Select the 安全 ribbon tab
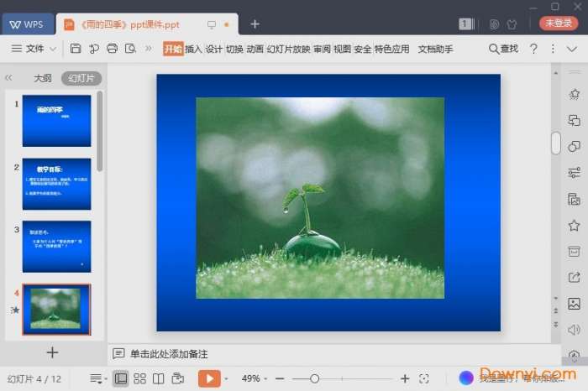The image size is (588, 391). (362, 49)
